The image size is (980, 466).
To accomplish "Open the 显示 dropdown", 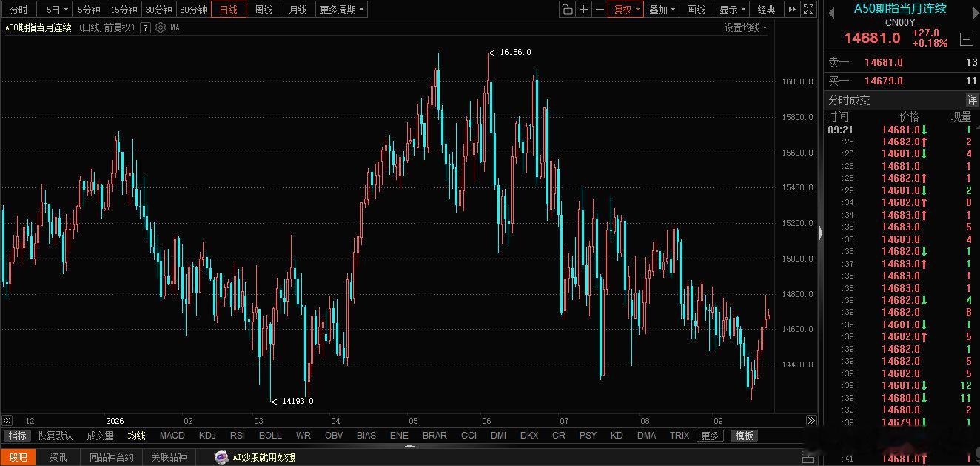I will pyautogui.click(x=732, y=10).
